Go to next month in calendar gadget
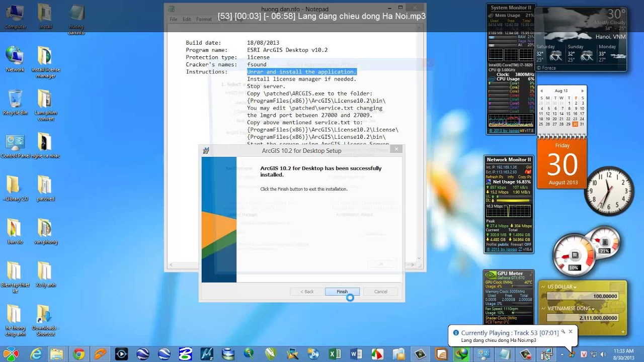The image size is (644, 362). click(x=582, y=91)
